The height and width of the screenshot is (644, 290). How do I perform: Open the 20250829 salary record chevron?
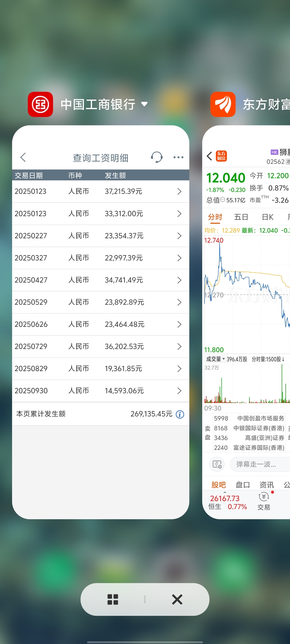179,369
